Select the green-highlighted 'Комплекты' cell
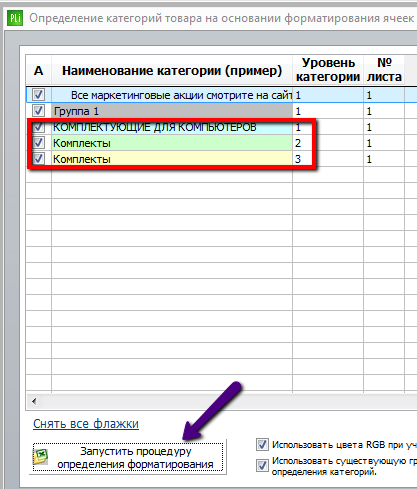This screenshot has height=489, width=417. pyautogui.click(x=172, y=143)
